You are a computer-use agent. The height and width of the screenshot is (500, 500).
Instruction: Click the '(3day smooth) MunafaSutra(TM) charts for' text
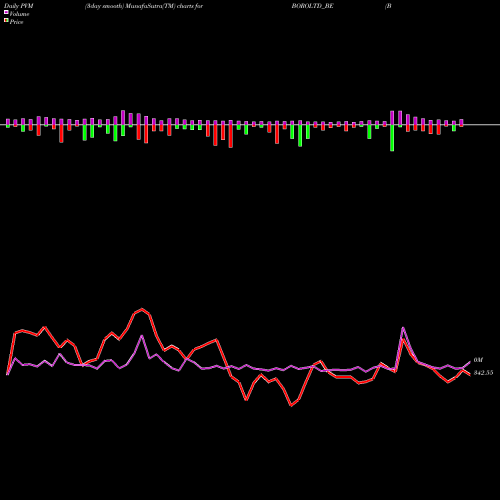[x=144, y=6]
